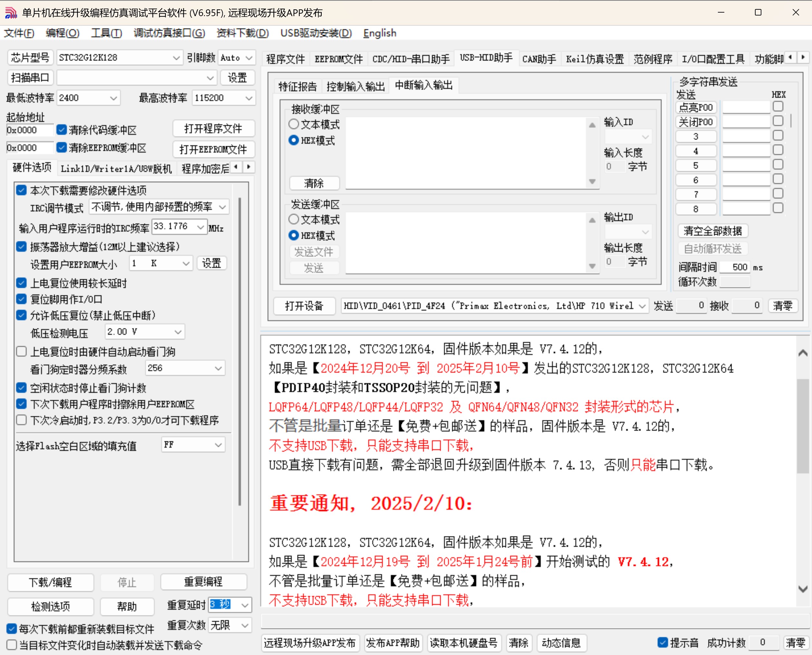Click 打开设备 button
Screen dimensions: 812x655
pyautogui.click(x=304, y=306)
